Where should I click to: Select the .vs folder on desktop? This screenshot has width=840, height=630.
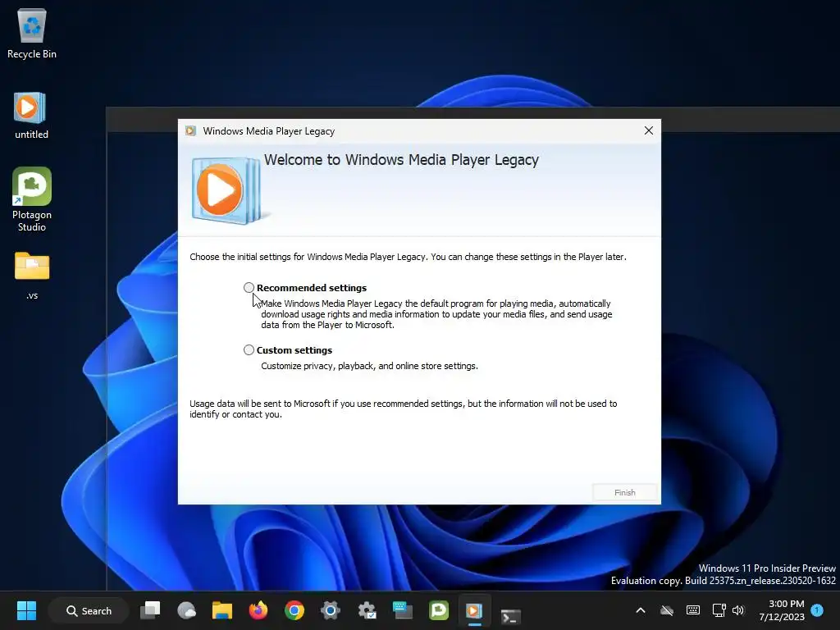pyautogui.click(x=32, y=276)
